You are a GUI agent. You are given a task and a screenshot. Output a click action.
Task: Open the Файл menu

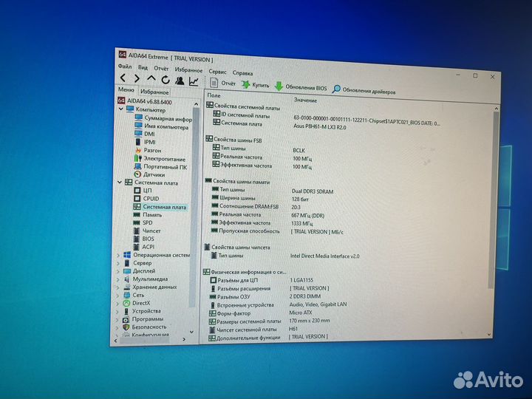tap(125, 66)
